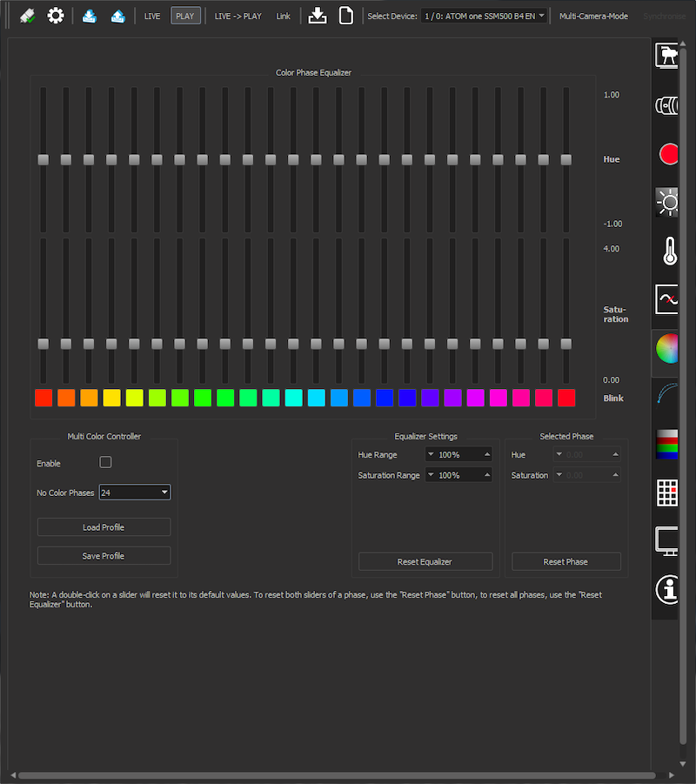696x784 pixels.
Task: Click the red color swatch at far left
Action: tap(43, 398)
